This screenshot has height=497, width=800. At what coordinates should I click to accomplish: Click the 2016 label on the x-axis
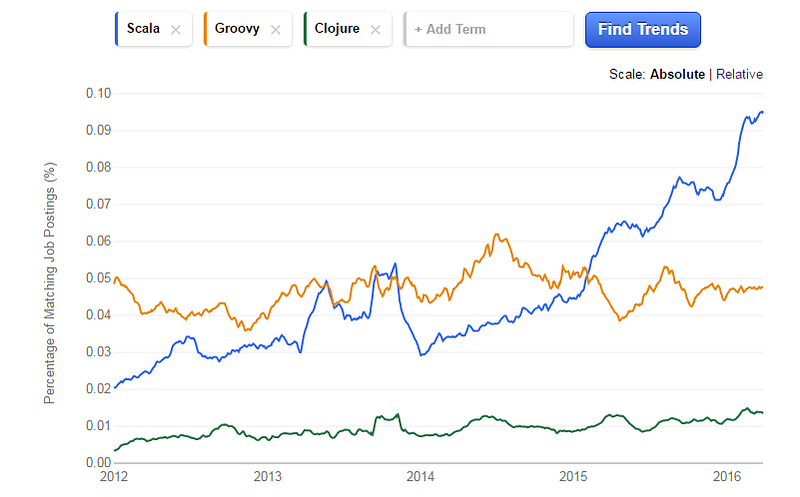click(x=725, y=476)
